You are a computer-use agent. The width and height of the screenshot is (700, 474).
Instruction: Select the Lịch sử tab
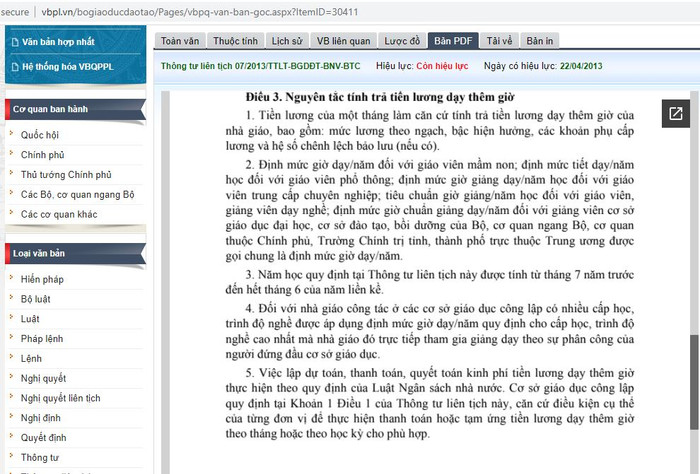[x=286, y=41]
